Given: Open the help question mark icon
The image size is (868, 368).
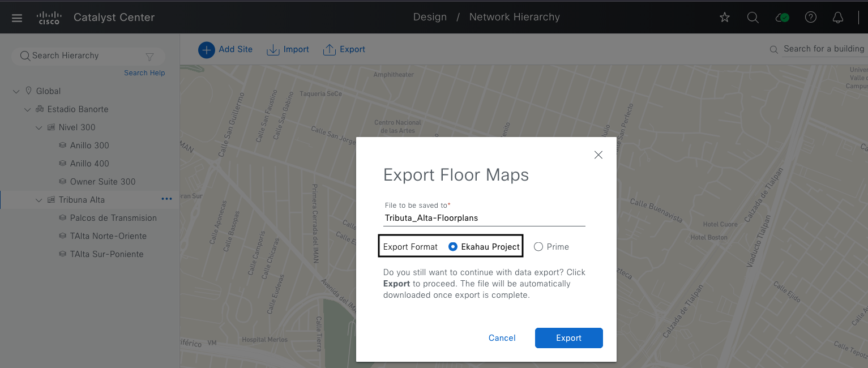Looking at the screenshot, I should 810,18.
